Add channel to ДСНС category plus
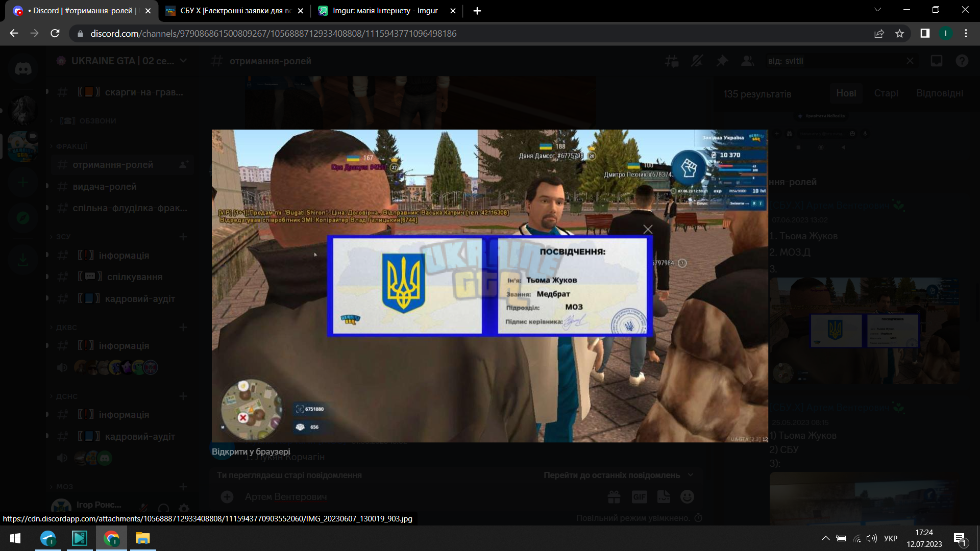 pos(183,396)
